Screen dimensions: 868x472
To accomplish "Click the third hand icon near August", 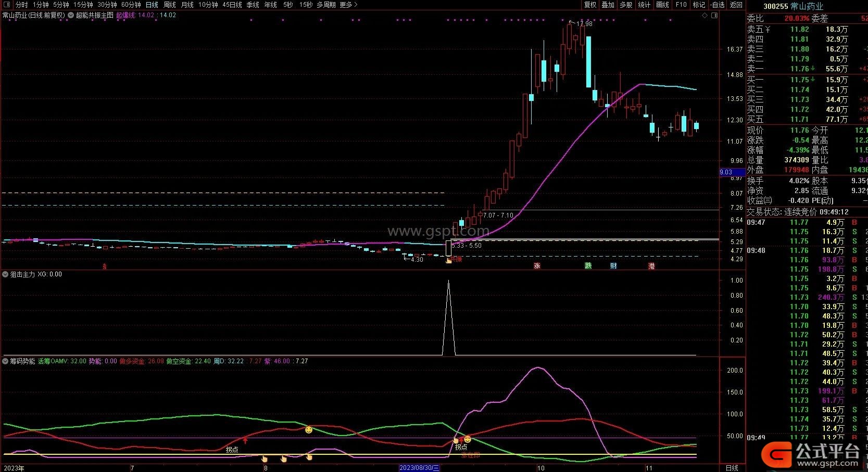I will point(309,457).
